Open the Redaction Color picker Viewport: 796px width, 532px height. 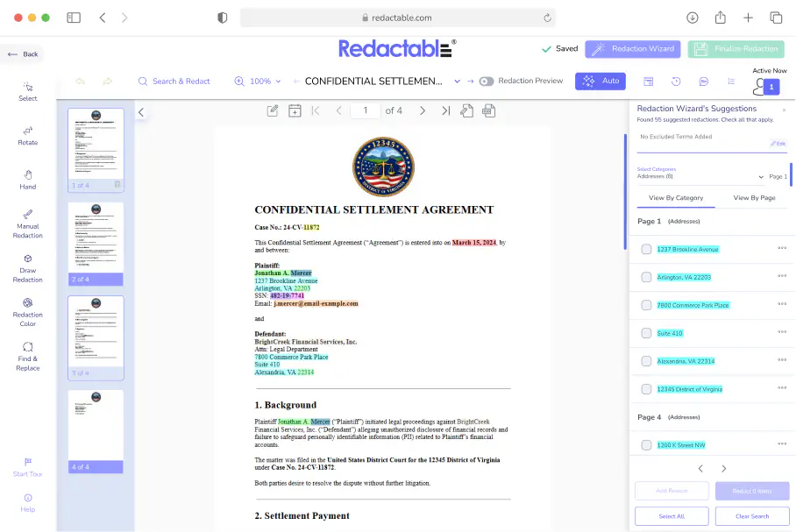28,313
